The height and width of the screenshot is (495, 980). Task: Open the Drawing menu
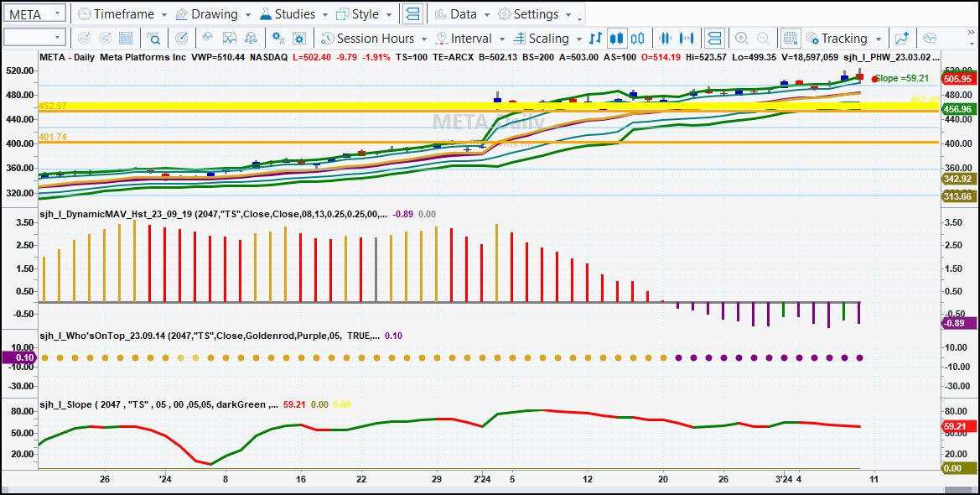pyautogui.click(x=213, y=13)
